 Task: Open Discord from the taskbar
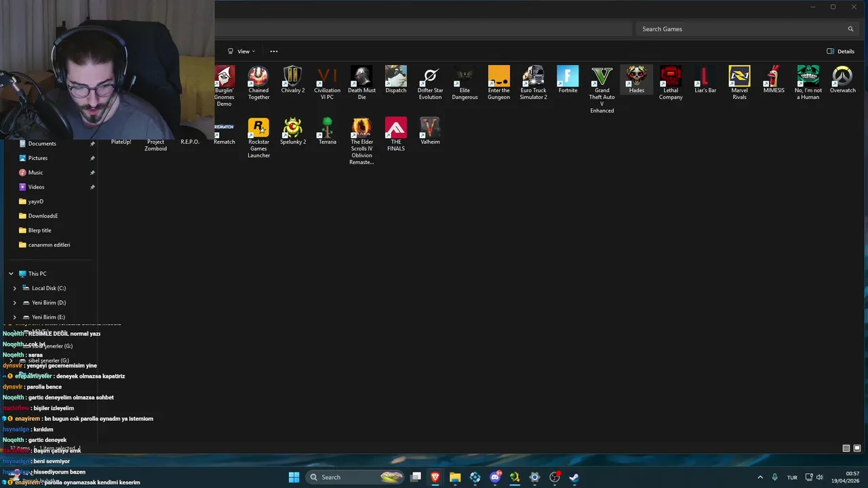click(x=495, y=477)
